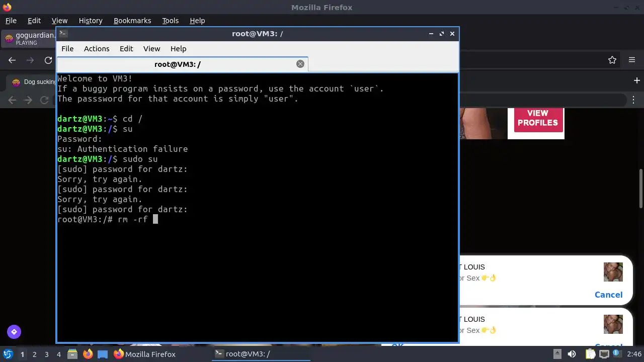Click the 2:46 clock in the taskbar
This screenshot has height=362, width=644.
634,354
